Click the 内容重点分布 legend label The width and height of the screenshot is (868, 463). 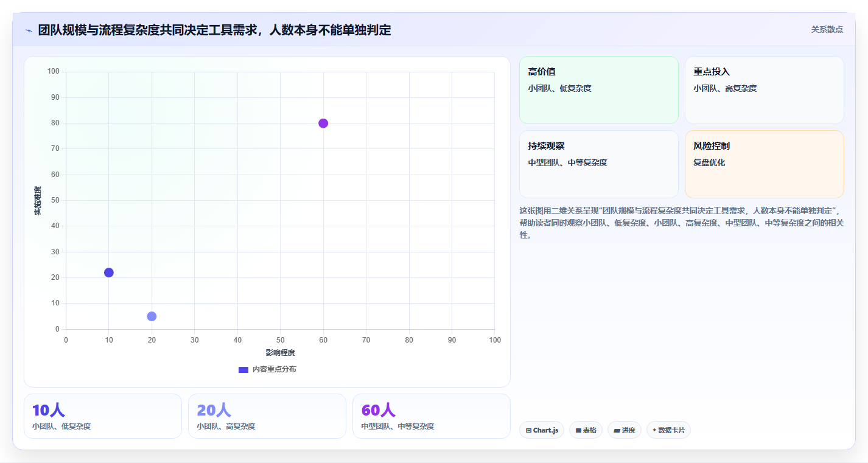(275, 369)
